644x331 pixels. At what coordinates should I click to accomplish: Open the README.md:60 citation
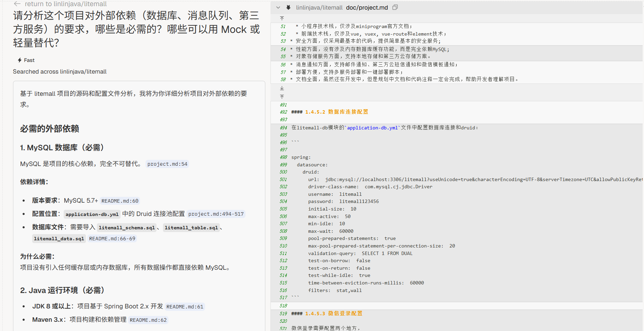click(x=120, y=201)
